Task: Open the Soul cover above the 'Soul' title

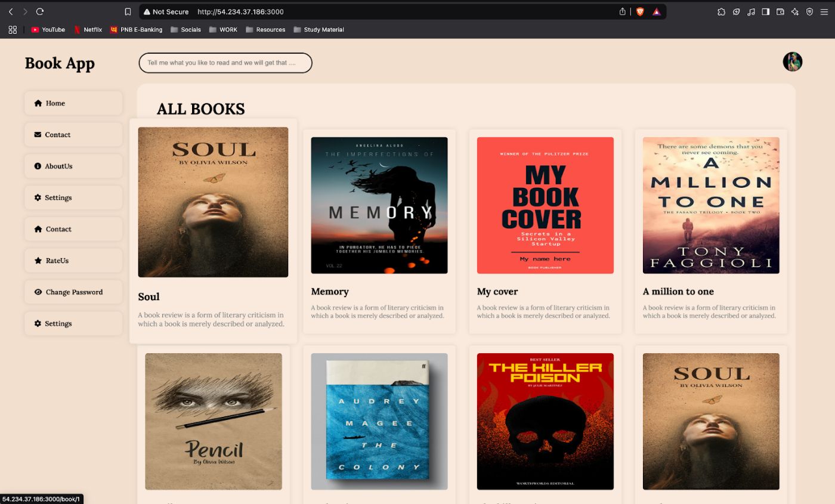Action: 213,202
